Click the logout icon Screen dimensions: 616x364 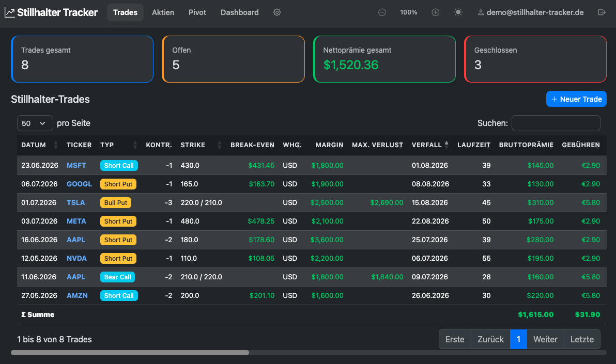pos(602,12)
